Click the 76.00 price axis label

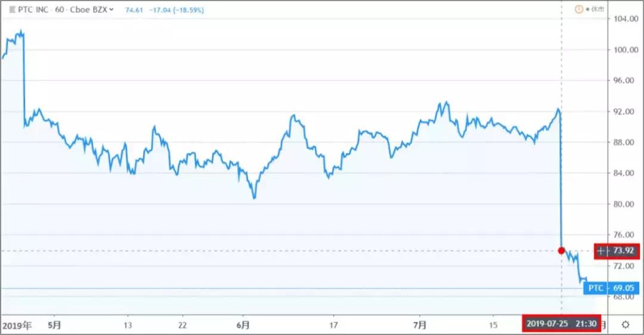pyautogui.click(x=624, y=235)
